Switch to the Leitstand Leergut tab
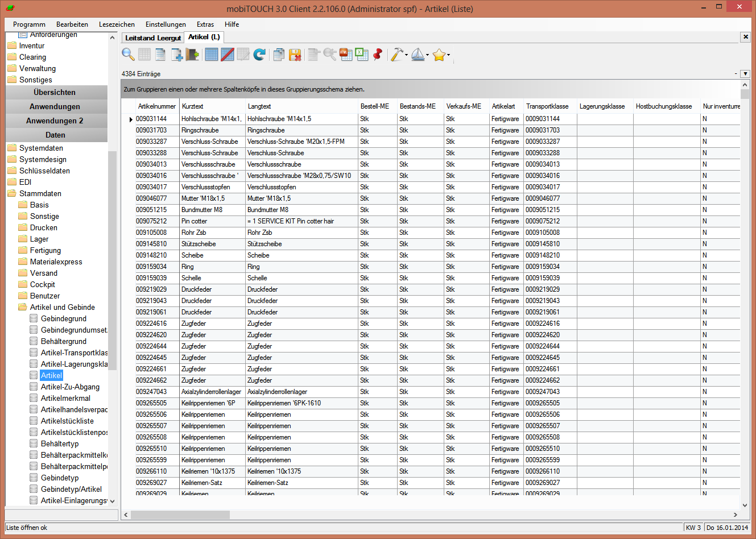This screenshot has height=539, width=756. point(152,38)
